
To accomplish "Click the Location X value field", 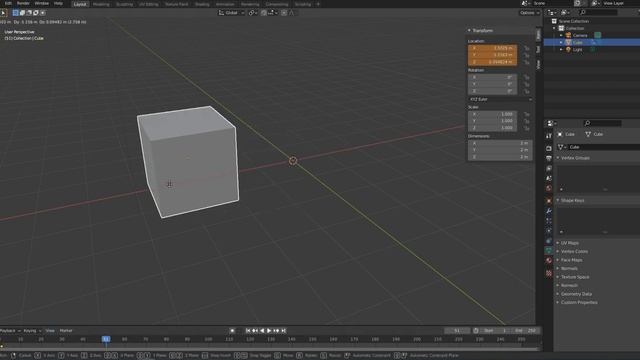I will (493, 48).
